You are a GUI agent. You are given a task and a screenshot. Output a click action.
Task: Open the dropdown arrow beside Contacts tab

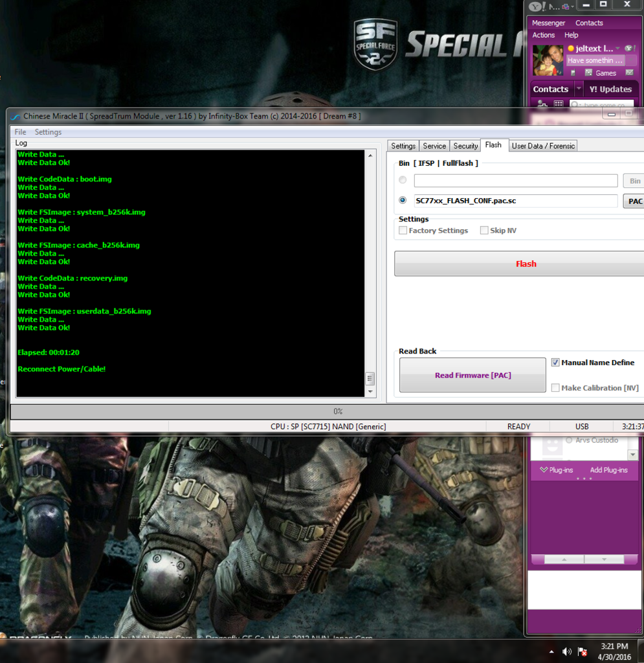point(579,89)
